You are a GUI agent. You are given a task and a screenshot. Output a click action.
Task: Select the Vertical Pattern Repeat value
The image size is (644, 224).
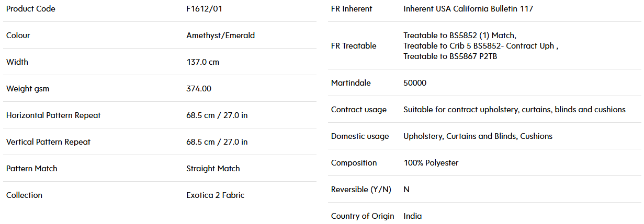pyautogui.click(x=217, y=142)
